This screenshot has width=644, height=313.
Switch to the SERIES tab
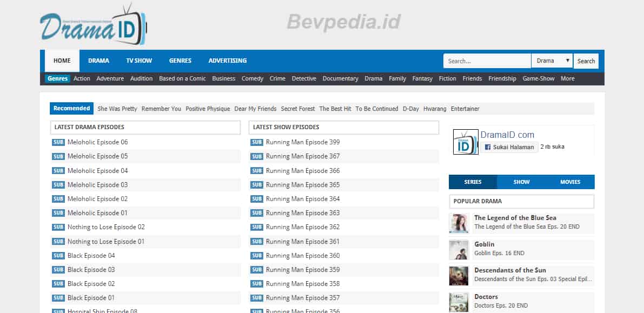click(473, 182)
